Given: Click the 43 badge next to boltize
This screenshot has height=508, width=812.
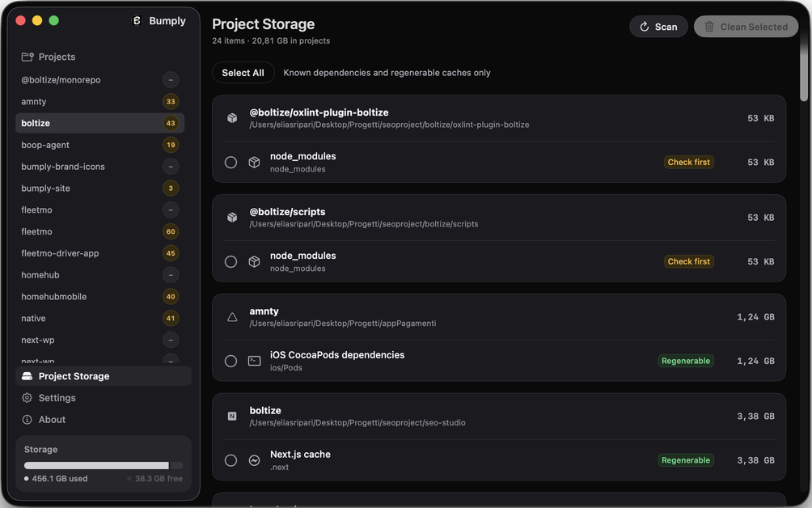Looking at the screenshot, I should (171, 123).
